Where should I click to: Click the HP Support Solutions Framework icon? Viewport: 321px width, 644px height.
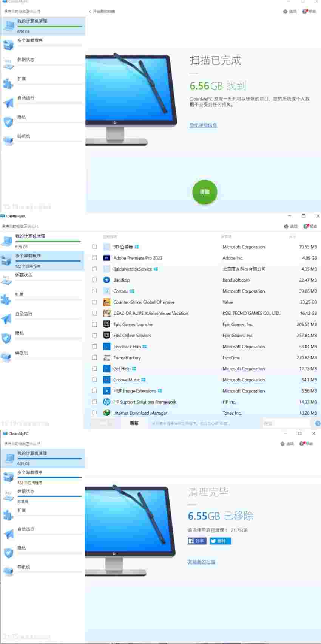pyautogui.click(x=106, y=402)
